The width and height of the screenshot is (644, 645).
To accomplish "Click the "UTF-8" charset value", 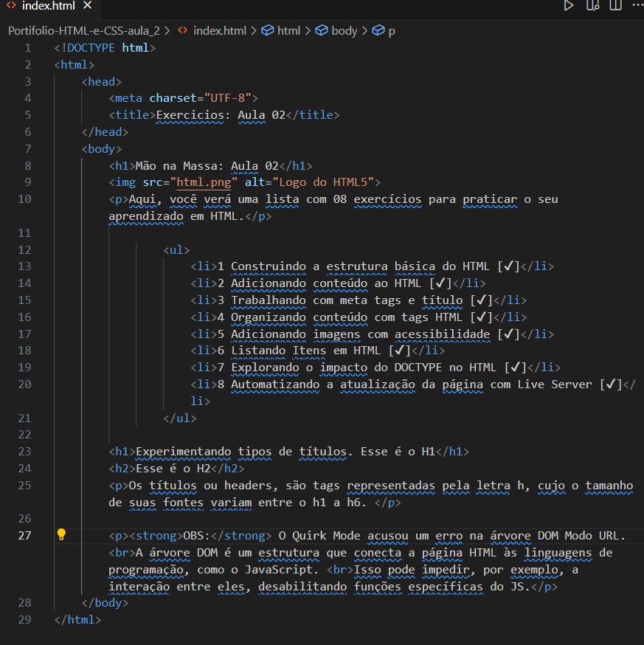I will click(228, 98).
